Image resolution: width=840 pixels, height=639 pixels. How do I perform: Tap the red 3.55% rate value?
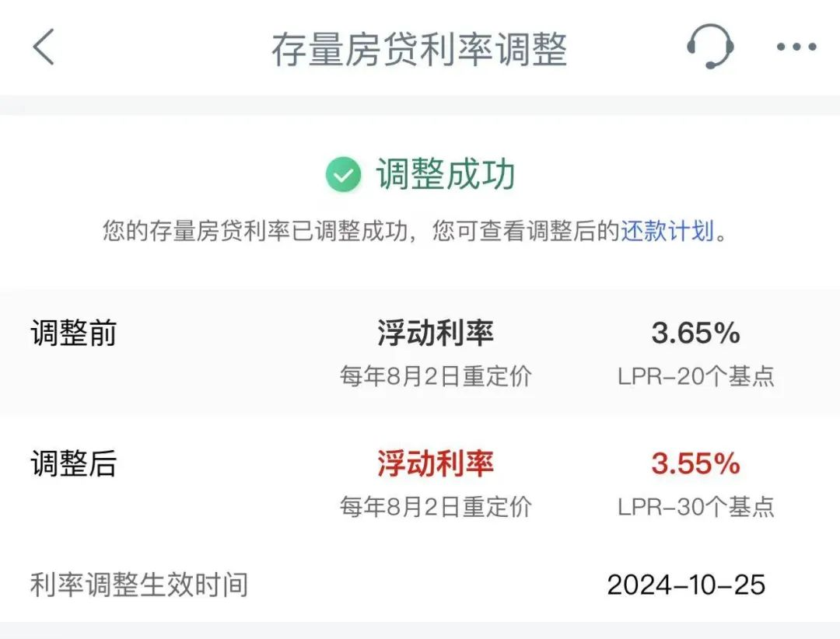[x=695, y=463]
